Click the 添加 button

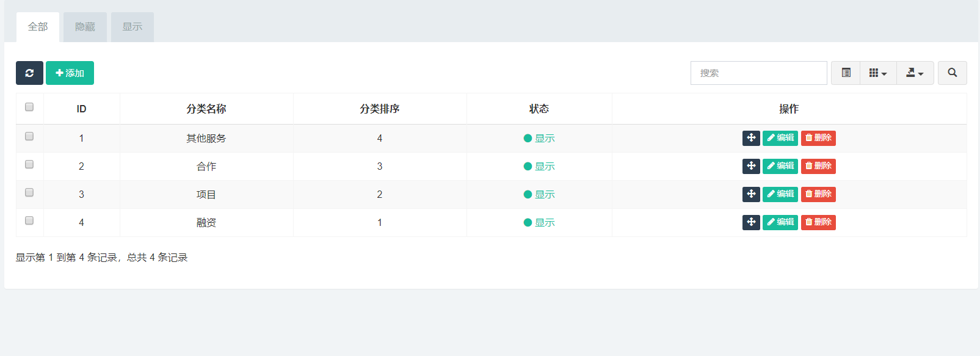tap(70, 73)
